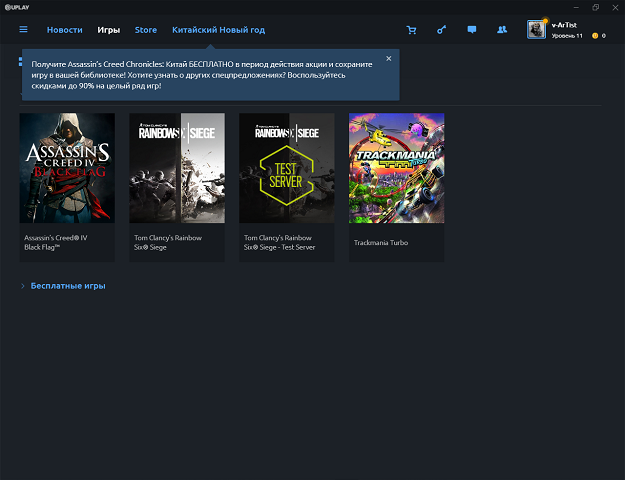Click the Trackmania Turbo game cover
Image resolution: width=625 pixels, height=480 pixels.
(397, 168)
